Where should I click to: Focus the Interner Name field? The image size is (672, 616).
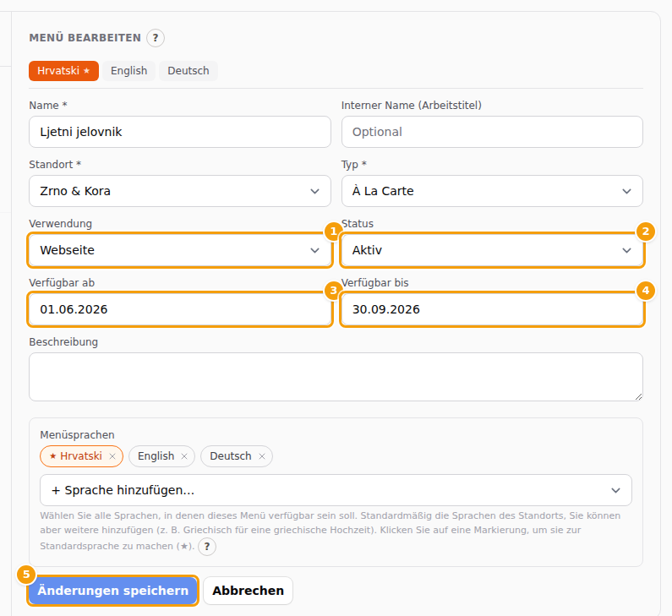[x=492, y=132]
